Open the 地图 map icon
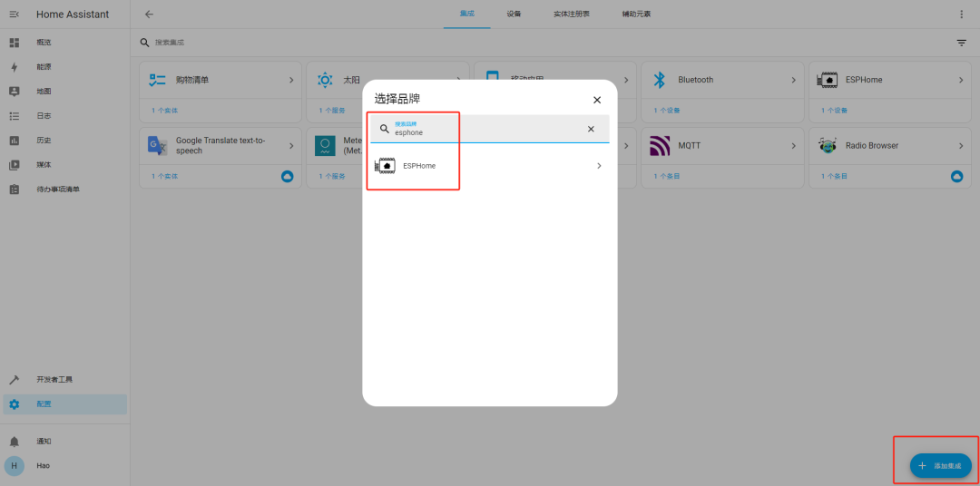 point(15,92)
